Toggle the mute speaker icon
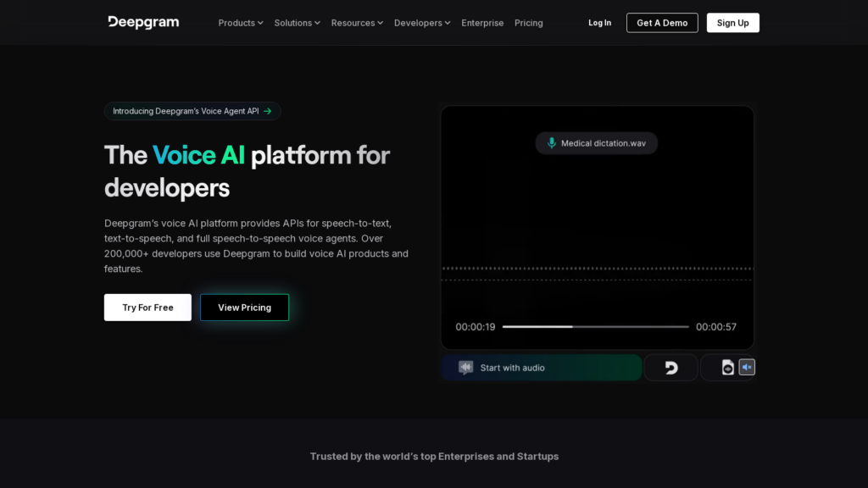The height and width of the screenshot is (488, 868). point(747,367)
